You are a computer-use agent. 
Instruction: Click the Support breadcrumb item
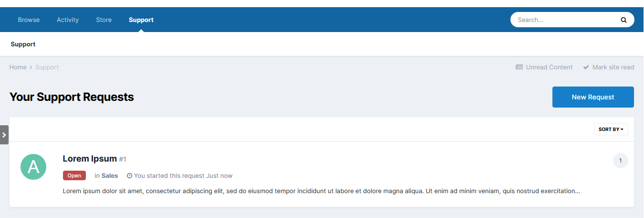47,67
